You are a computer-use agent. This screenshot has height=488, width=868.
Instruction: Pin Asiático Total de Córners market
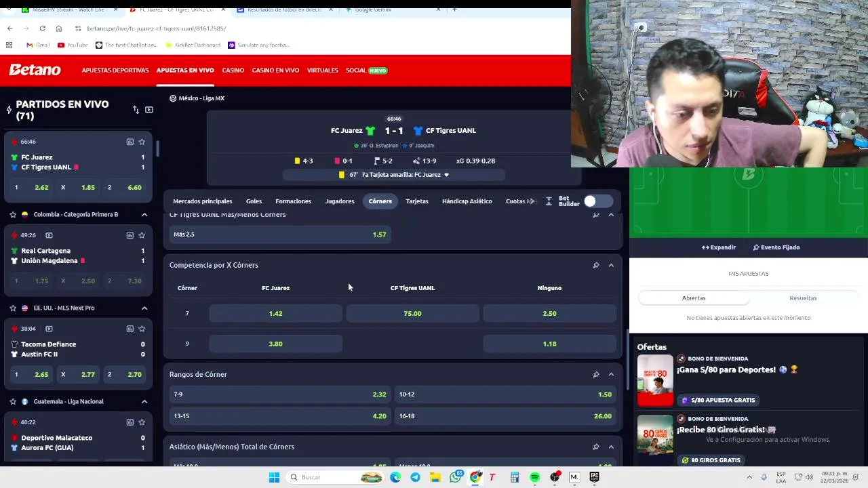coord(596,447)
